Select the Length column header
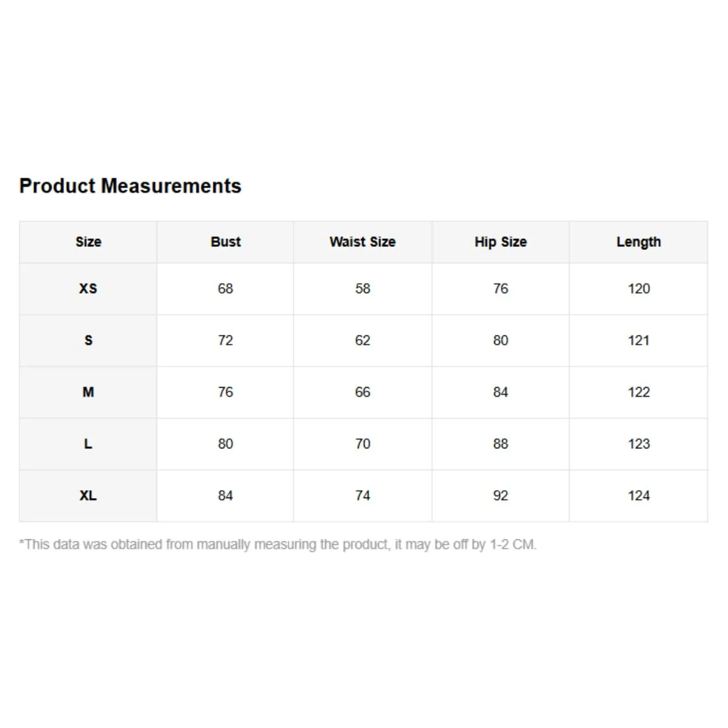 pyautogui.click(x=639, y=241)
